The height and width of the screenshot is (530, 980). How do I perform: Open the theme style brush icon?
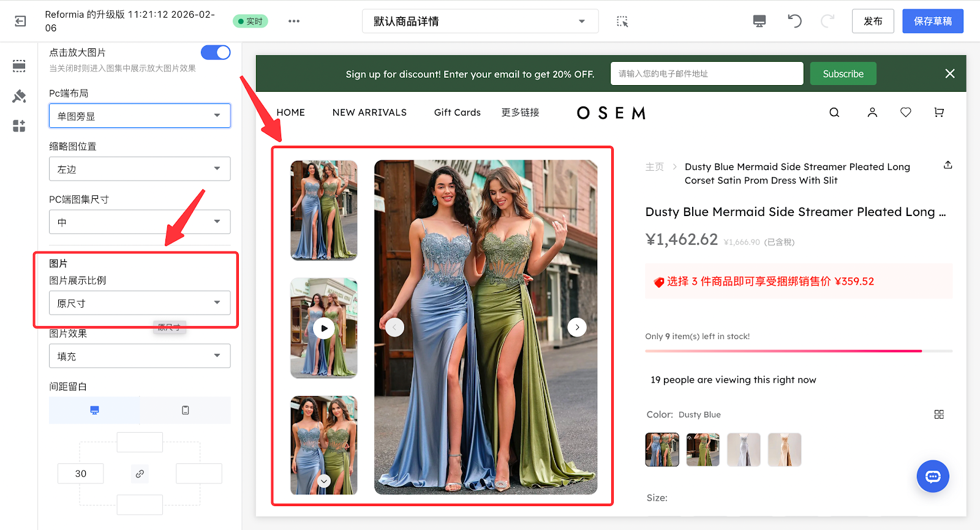click(x=19, y=96)
